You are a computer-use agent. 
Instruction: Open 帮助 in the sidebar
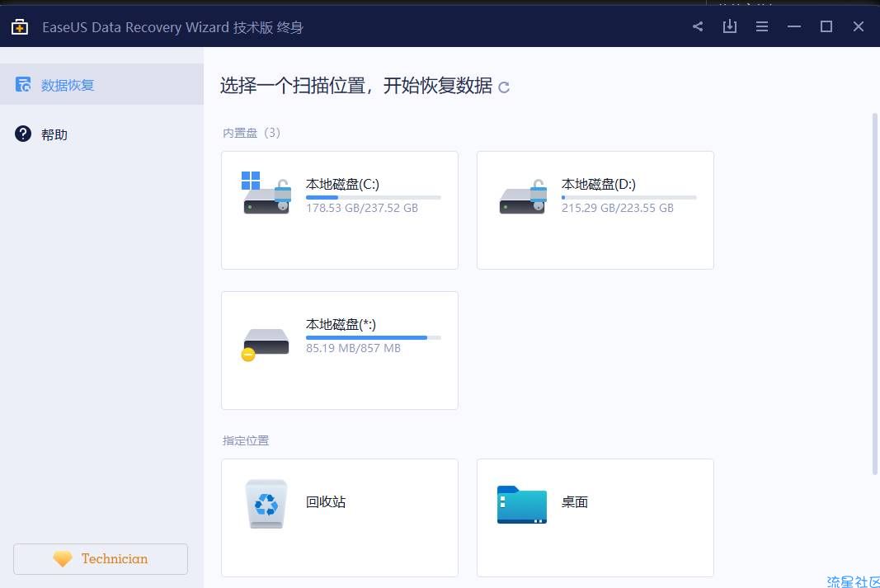tap(101, 134)
